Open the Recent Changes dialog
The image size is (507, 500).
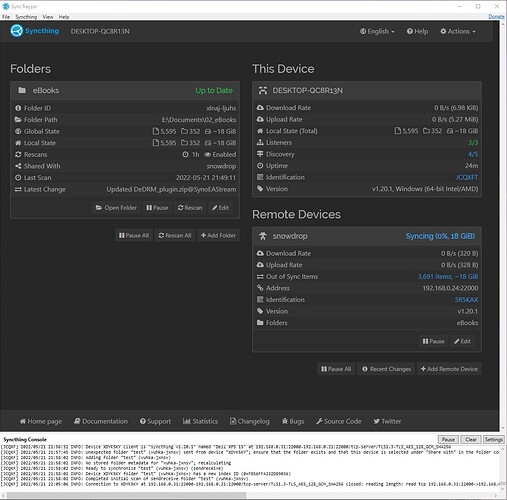coord(386,369)
